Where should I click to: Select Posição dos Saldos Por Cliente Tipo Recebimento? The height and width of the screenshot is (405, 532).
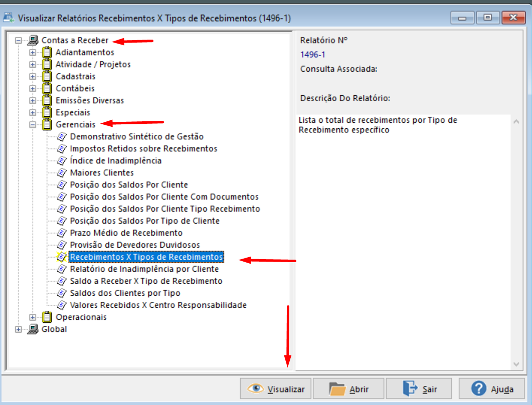point(165,209)
